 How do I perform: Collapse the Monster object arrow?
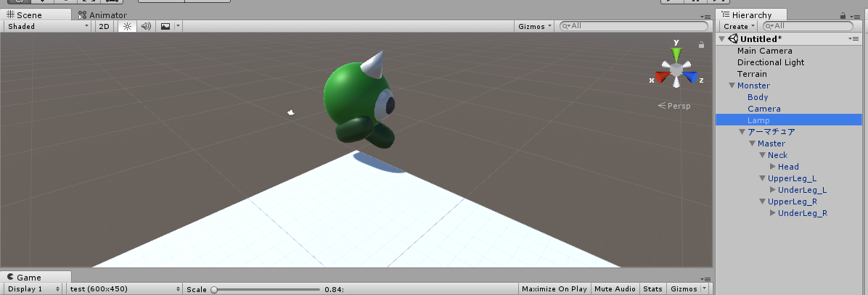pyautogui.click(x=732, y=86)
